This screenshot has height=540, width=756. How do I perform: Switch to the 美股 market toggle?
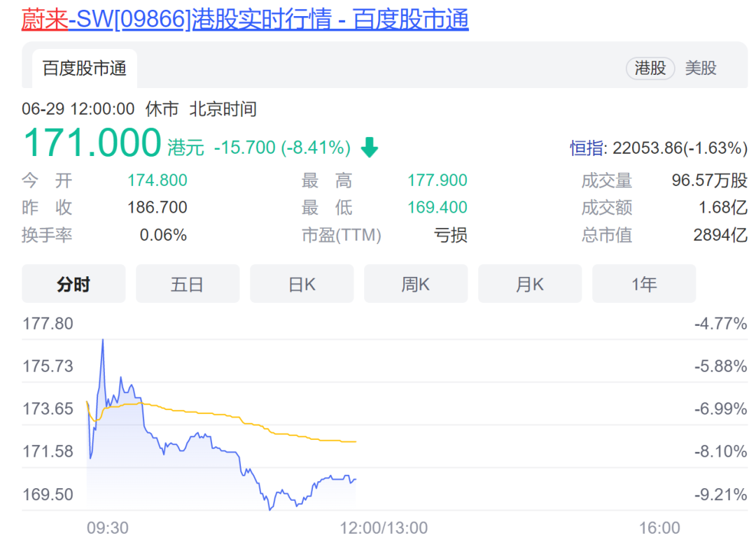click(x=701, y=68)
